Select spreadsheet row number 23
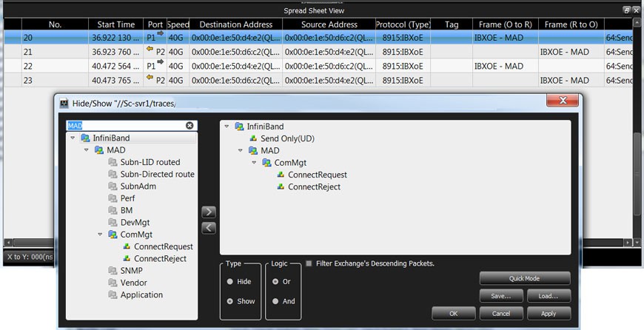The height and width of the screenshot is (330, 644). click(x=28, y=81)
